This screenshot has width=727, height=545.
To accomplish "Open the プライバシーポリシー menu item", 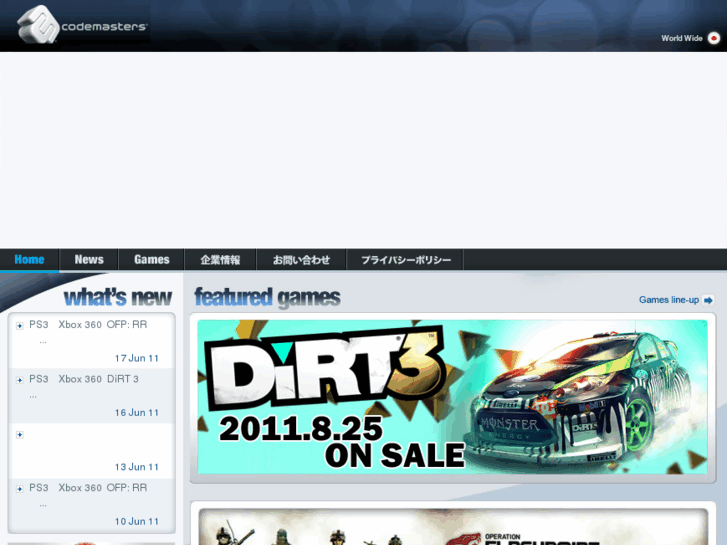I will pos(406,259).
